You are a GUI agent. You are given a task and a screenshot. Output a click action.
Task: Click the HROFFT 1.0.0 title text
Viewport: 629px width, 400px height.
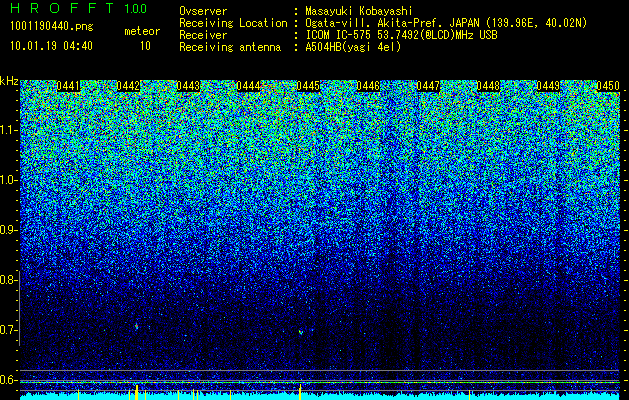(79, 8)
